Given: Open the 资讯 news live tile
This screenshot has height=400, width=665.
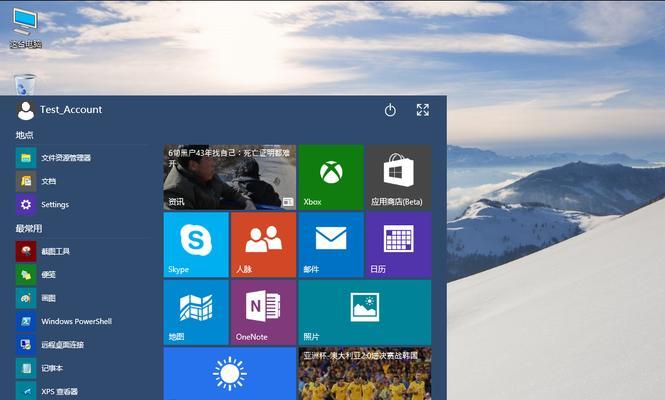Looking at the screenshot, I should [230, 177].
